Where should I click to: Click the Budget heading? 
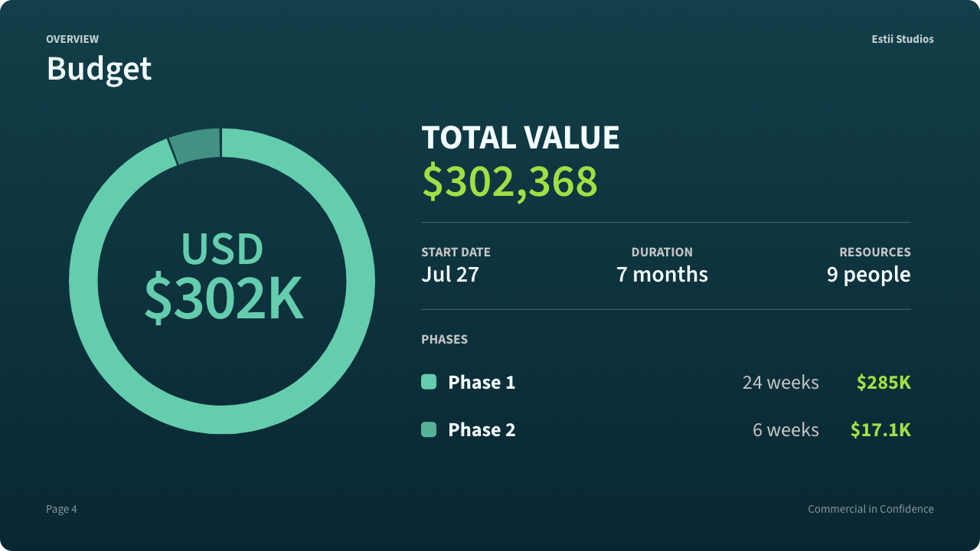(99, 69)
